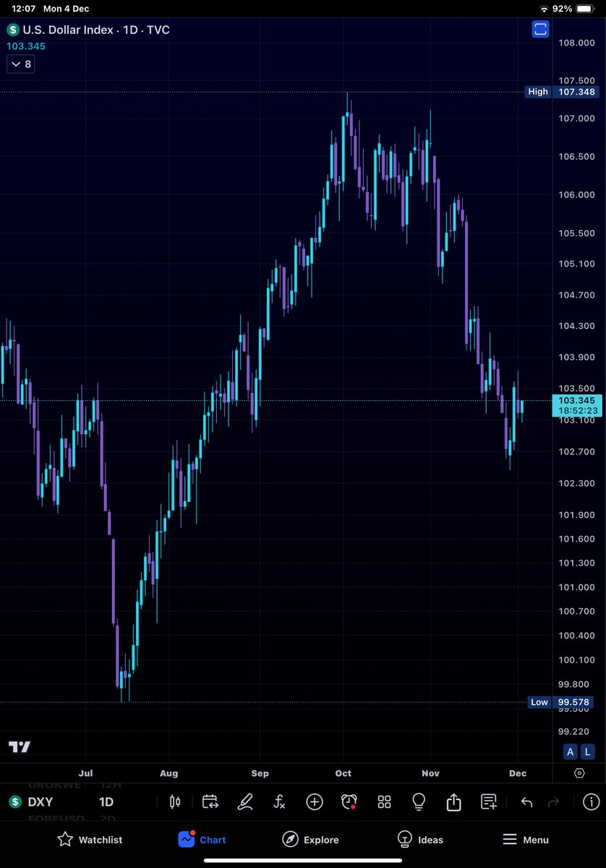Tap the Wi-Fi icon in status bar

[x=544, y=9]
